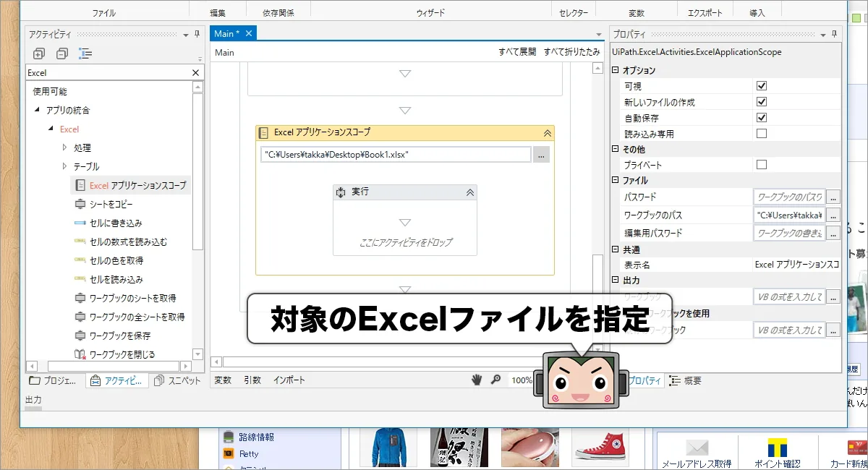
Task: Toggle the 自動保存 checkbox
Action: pos(762,118)
